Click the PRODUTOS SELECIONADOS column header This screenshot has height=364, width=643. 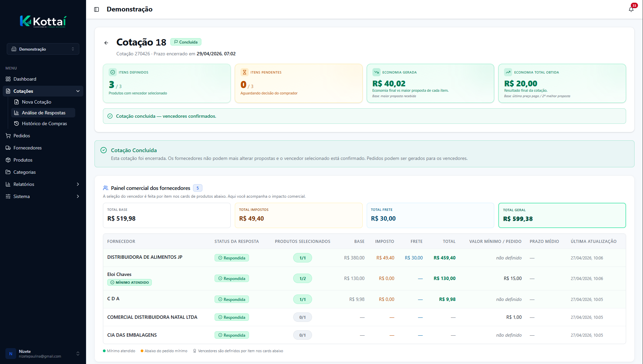303,241
